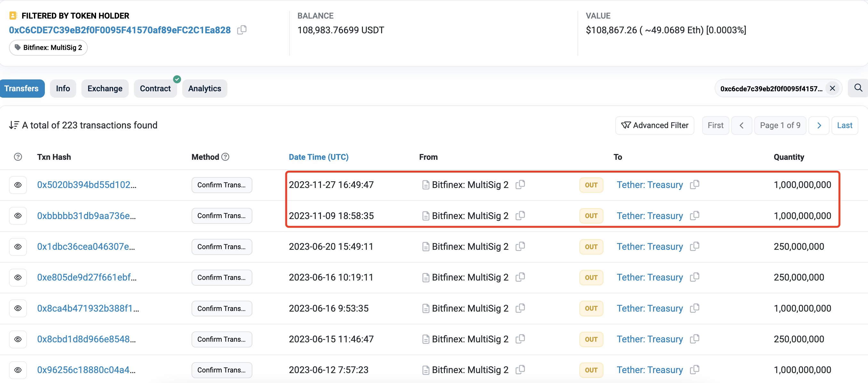Click the transactions sort order icon
The height and width of the screenshot is (383, 868).
tap(14, 125)
